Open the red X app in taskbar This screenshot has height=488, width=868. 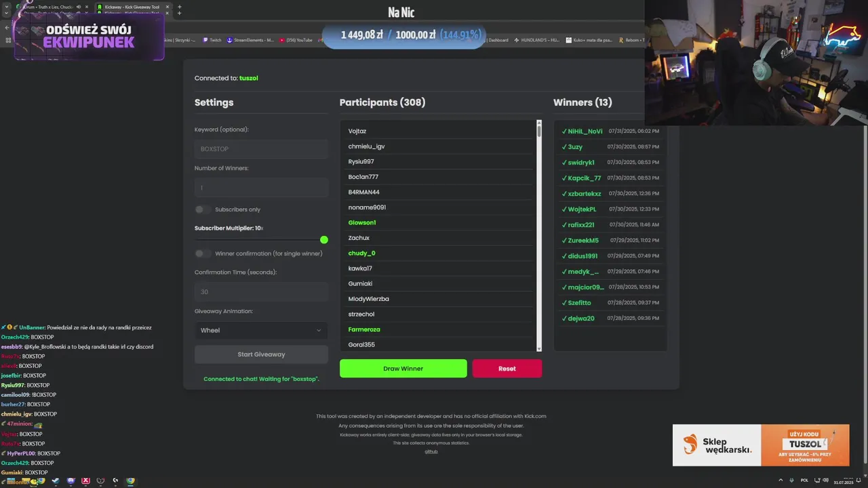click(85, 481)
